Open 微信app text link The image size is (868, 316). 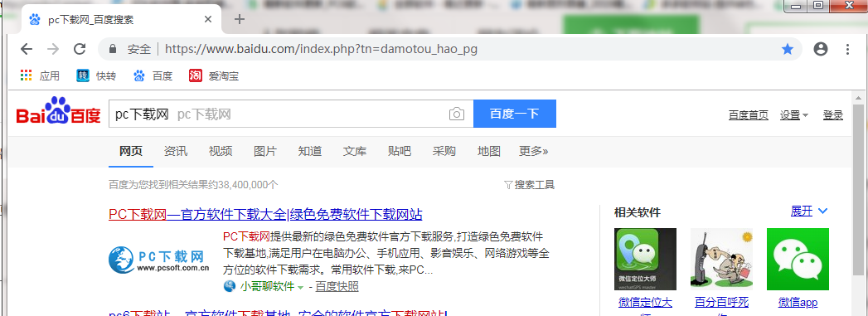pyautogui.click(x=798, y=302)
